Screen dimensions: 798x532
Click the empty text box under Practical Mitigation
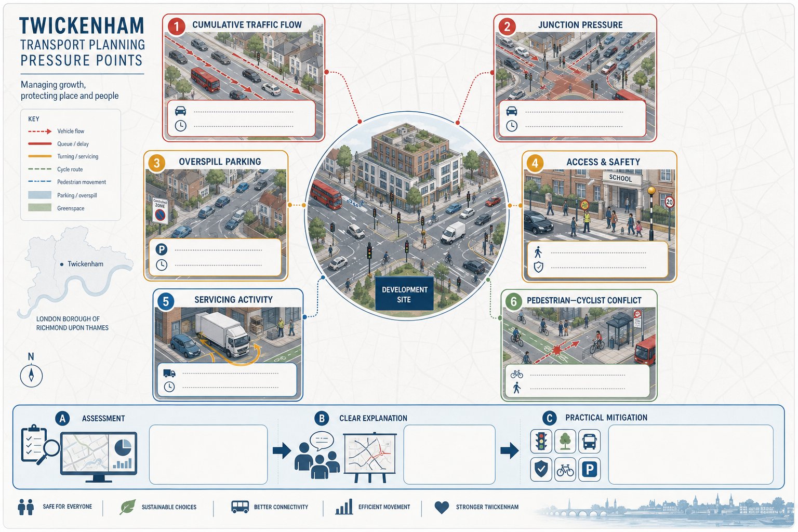(x=690, y=455)
